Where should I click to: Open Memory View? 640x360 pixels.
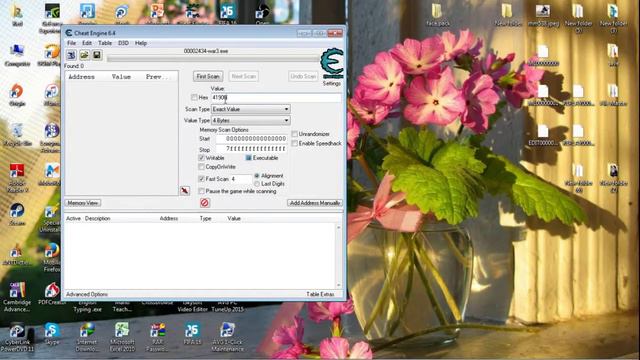click(83, 203)
